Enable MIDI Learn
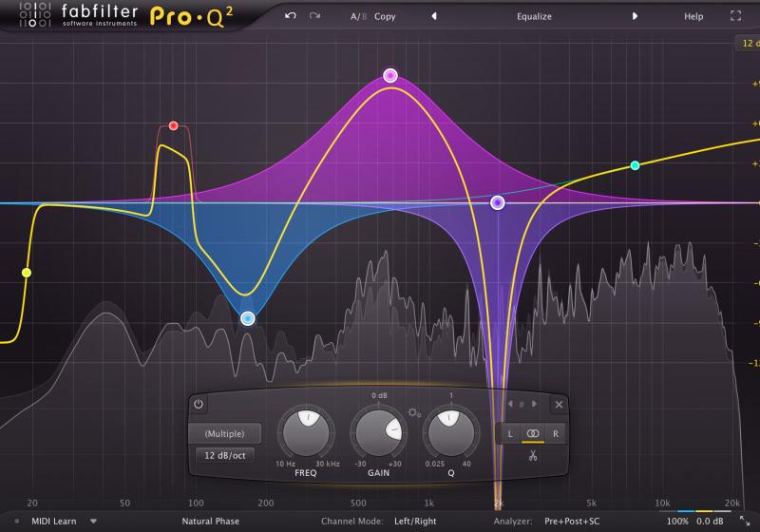The height and width of the screenshot is (532, 760). (54, 522)
